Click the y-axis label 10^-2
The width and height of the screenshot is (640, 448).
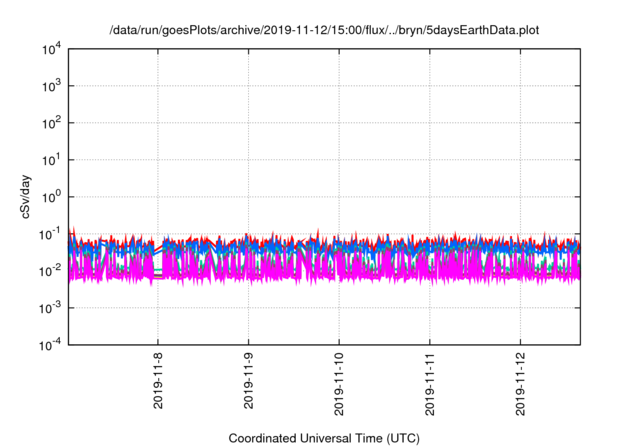(x=51, y=272)
